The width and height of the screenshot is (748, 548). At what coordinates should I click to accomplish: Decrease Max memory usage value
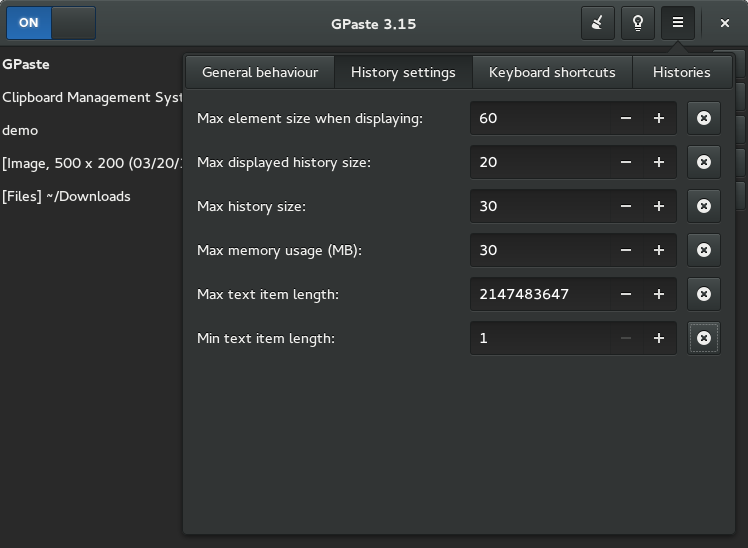626,250
